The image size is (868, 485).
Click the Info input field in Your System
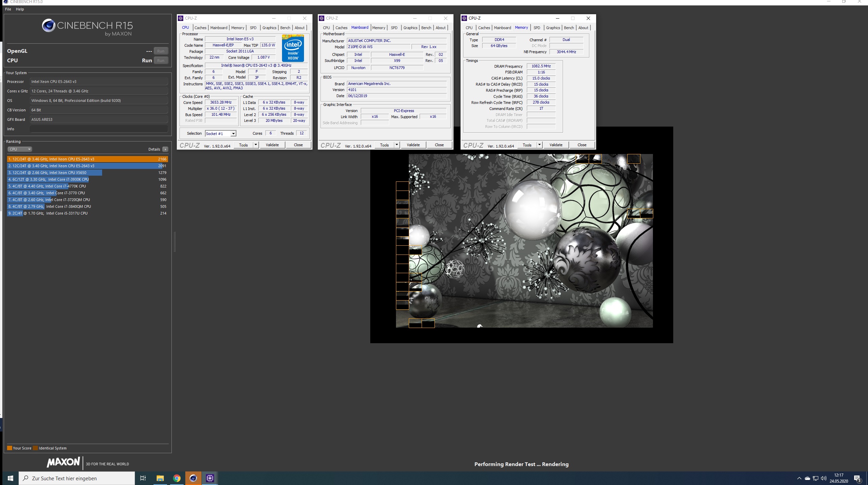(99, 129)
